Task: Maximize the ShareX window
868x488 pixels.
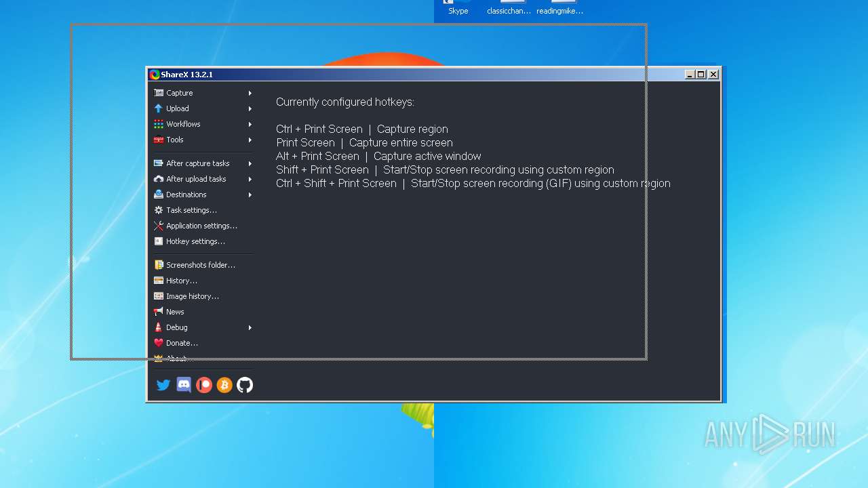Action: click(701, 75)
